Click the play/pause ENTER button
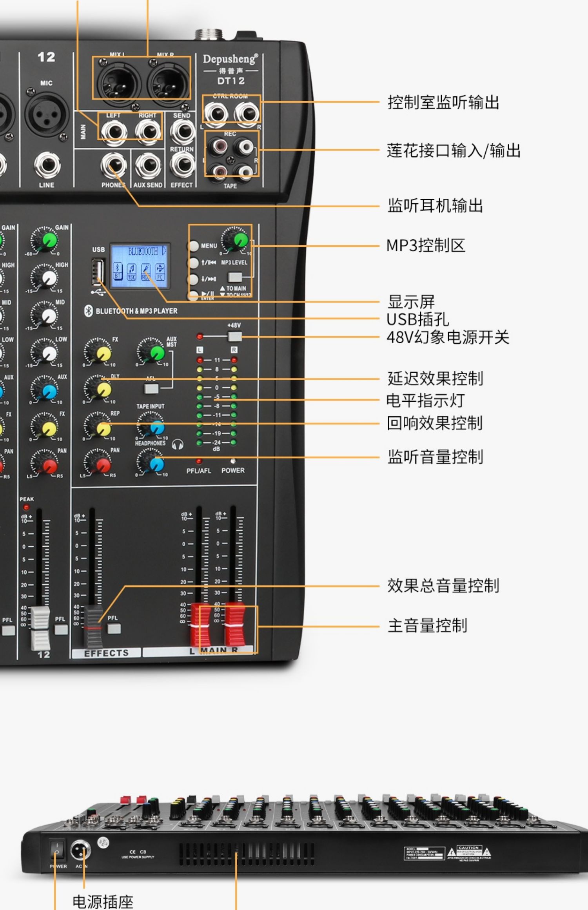This screenshot has height=910, width=588. point(193,295)
